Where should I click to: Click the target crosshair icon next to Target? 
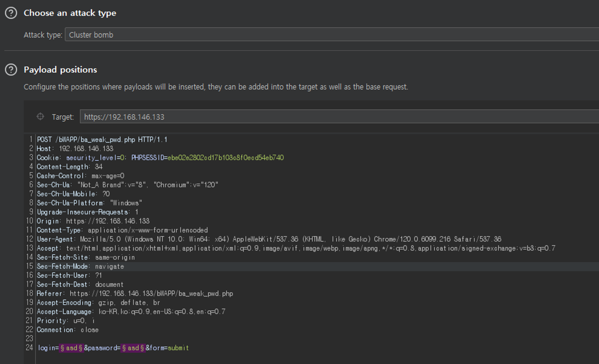[x=40, y=117]
